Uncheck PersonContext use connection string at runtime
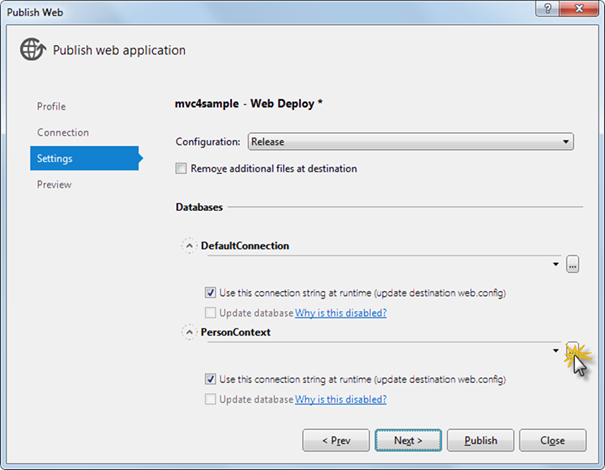The height and width of the screenshot is (470, 605). click(x=210, y=379)
